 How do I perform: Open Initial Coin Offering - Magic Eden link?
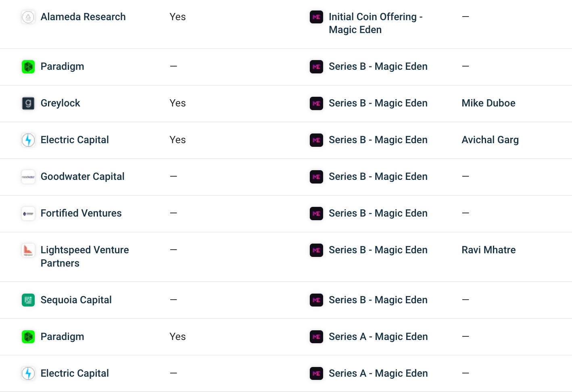[376, 23]
